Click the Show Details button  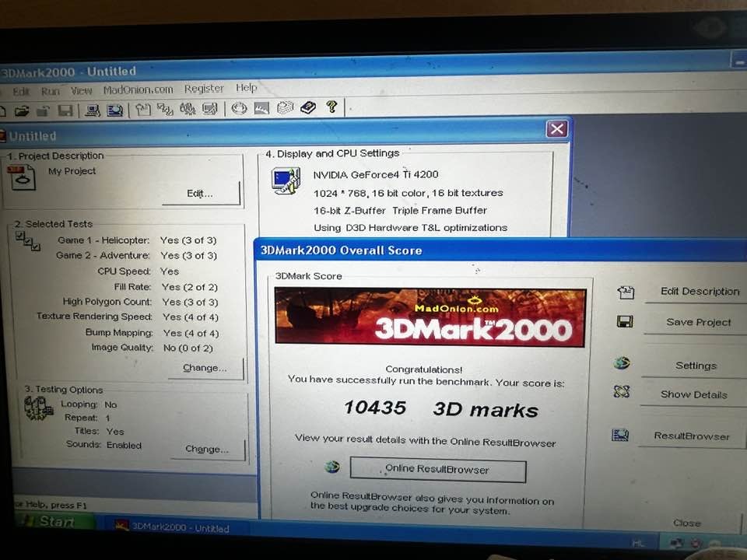point(693,395)
